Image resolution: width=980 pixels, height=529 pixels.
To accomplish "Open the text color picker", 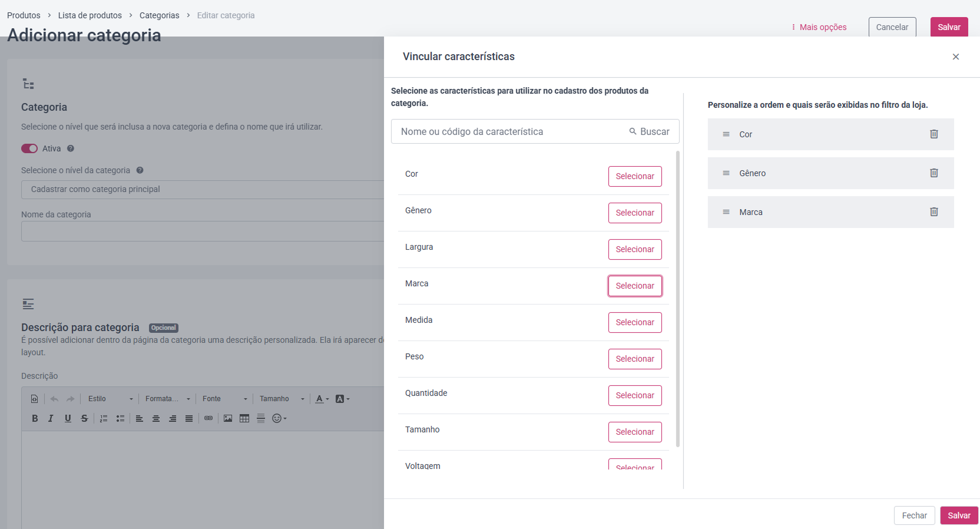I will 322,399.
